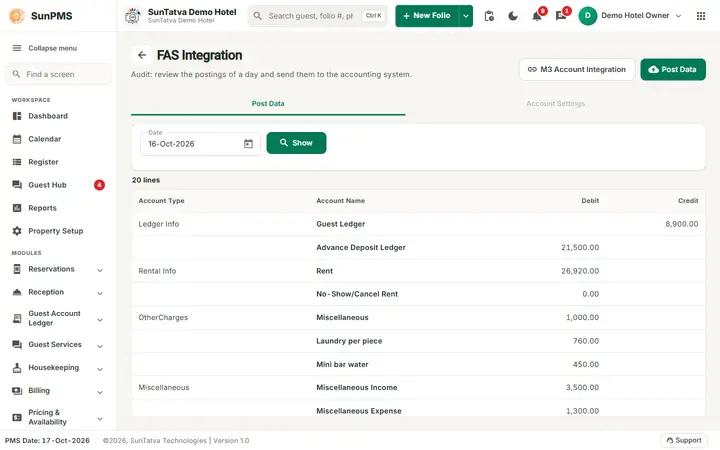Screen dimensions: 720x450
Task: Click the Housekeeping icon
Action: pyautogui.click(x=17, y=367)
